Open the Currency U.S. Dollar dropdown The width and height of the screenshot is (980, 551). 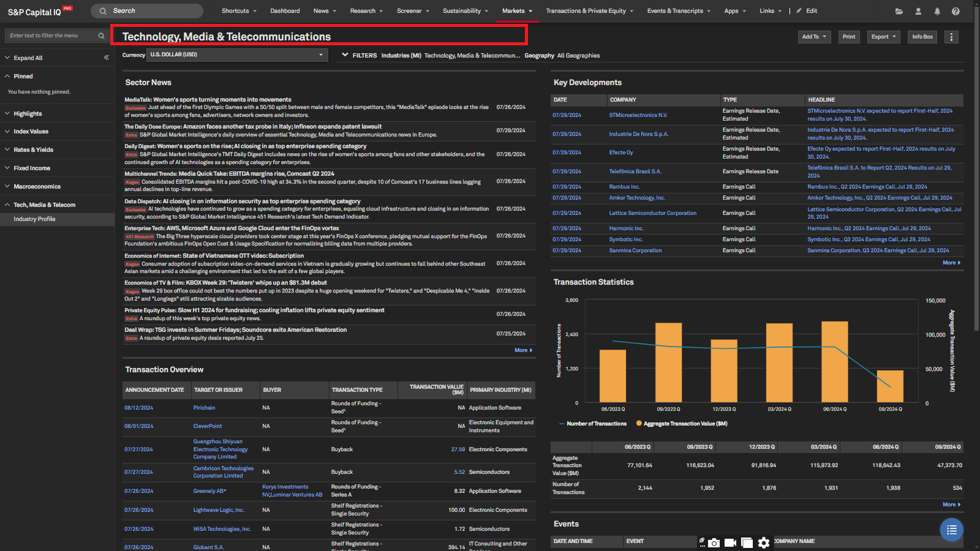tap(236, 55)
